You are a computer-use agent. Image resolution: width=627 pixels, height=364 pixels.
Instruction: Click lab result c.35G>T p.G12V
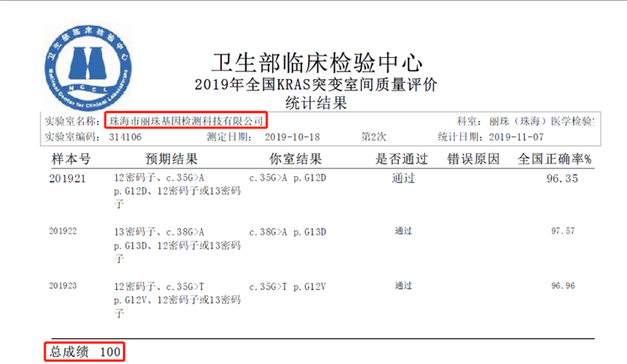coord(288,287)
